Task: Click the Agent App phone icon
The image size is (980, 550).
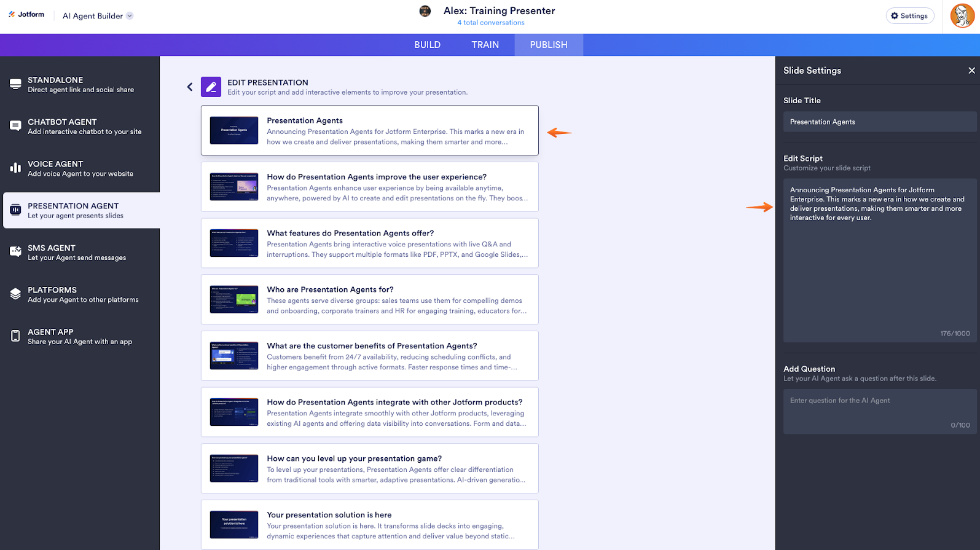Action: pyautogui.click(x=15, y=336)
